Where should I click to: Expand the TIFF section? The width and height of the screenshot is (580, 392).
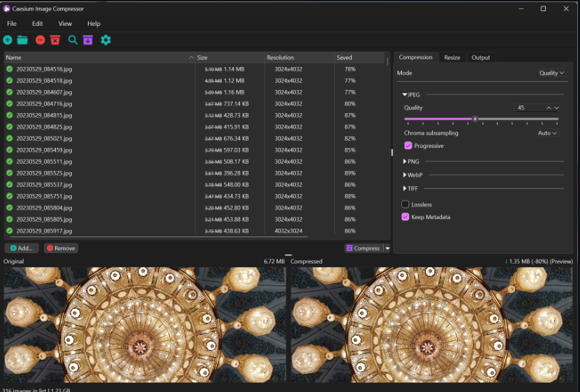[x=405, y=188]
